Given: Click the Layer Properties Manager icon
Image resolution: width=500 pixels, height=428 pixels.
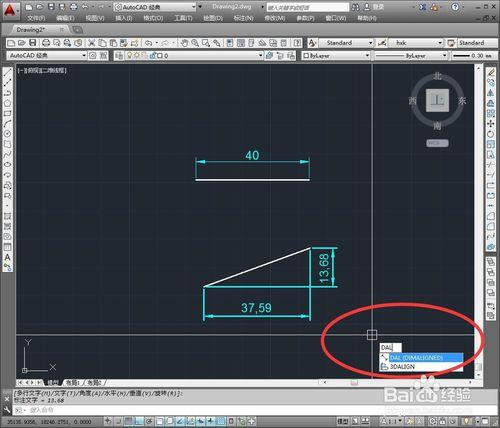Looking at the screenshot, I should (119, 56).
